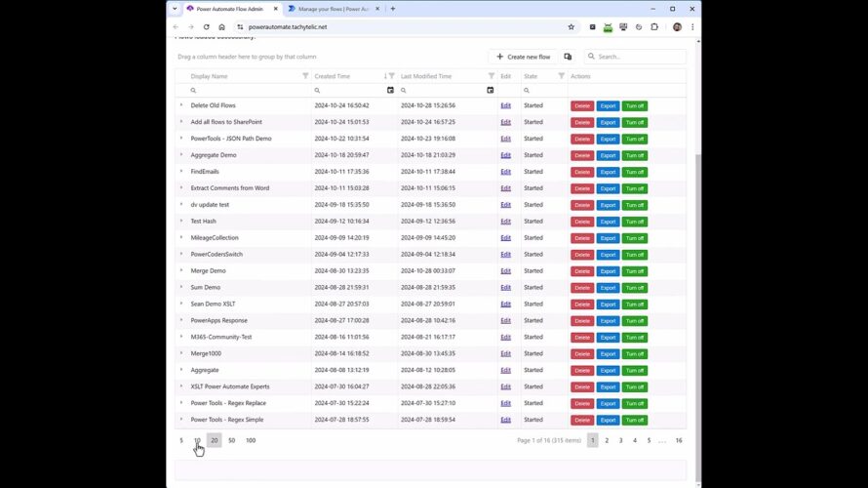Open State column filter icon
This screenshot has width=868, height=488.
tap(562, 76)
